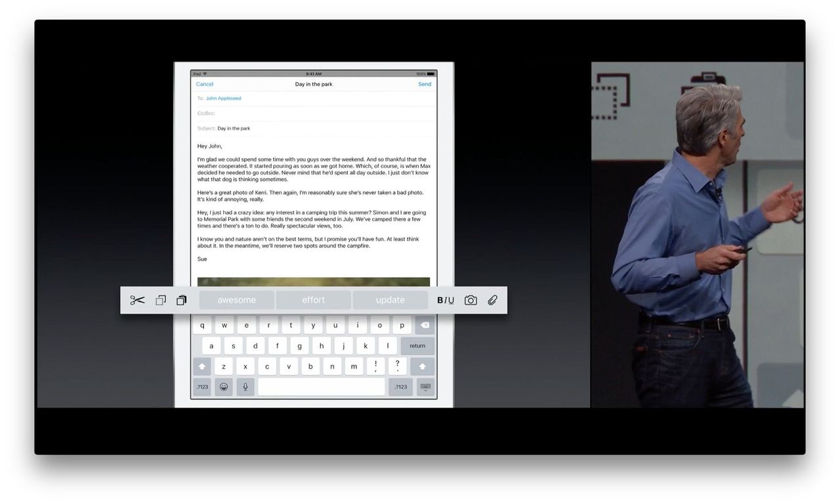This screenshot has width=840, height=504.
Task: Select the copy icon in shortcut bar
Action: tap(161, 300)
